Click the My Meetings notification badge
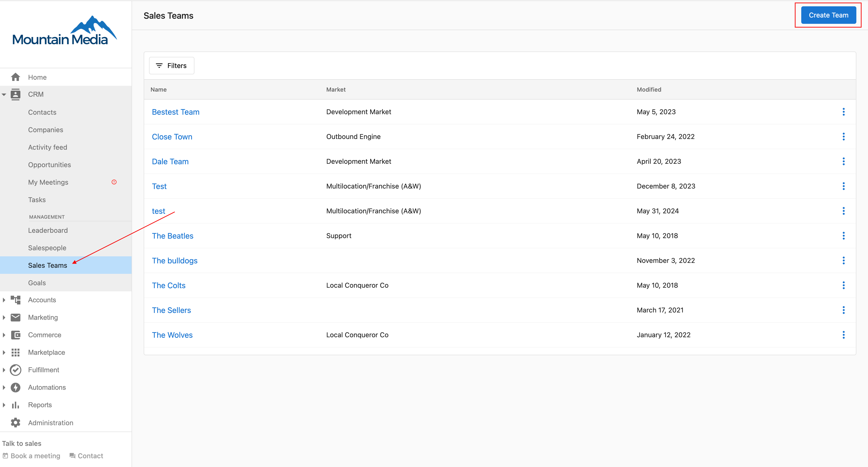The image size is (868, 467). click(x=114, y=182)
